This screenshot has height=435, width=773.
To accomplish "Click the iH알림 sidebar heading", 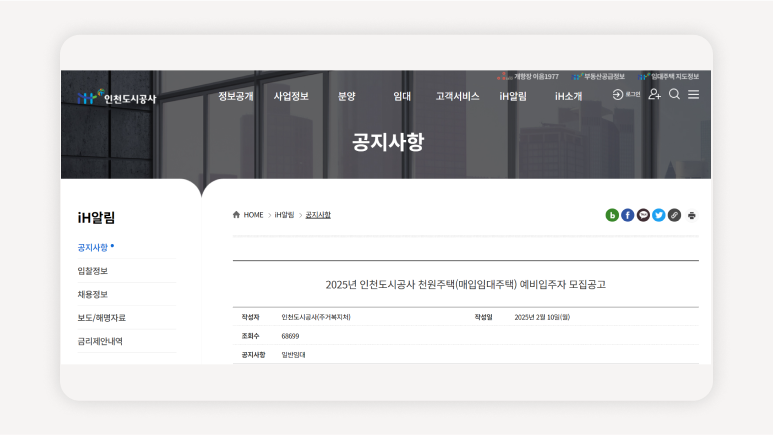I will tap(96, 217).
